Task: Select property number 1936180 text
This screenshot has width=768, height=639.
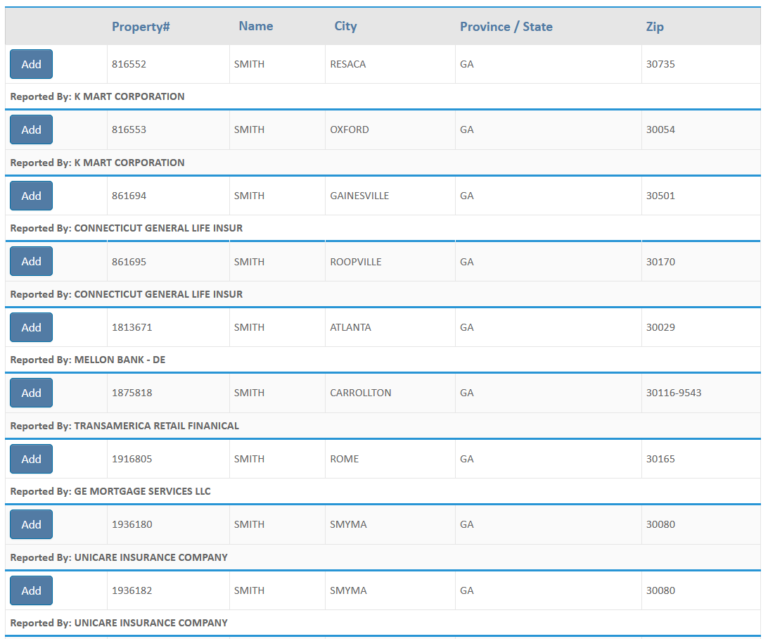Action: click(x=132, y=524)
